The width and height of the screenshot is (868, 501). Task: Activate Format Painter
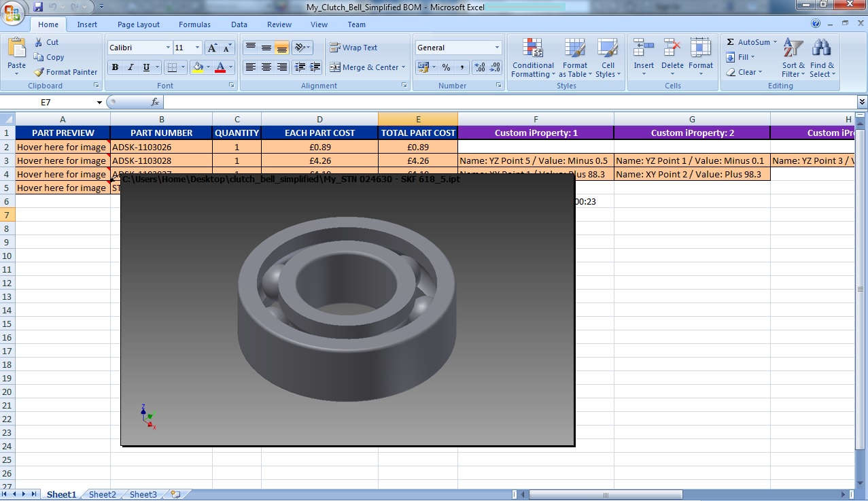pyautogui.click(x=66, y=72)
